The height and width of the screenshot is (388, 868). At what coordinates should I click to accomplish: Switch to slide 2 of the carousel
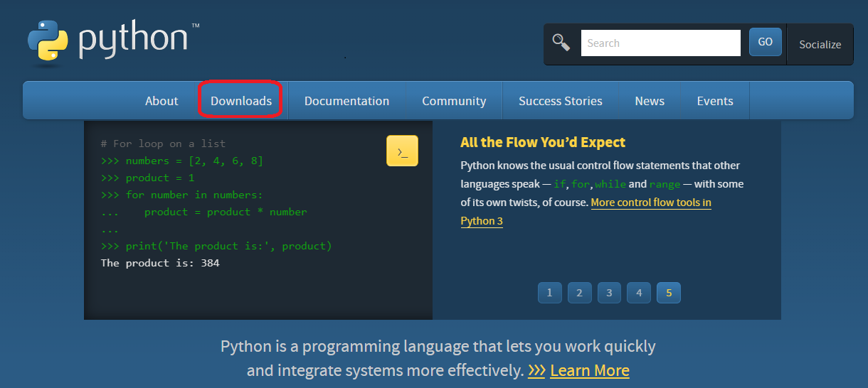[579, 293]
